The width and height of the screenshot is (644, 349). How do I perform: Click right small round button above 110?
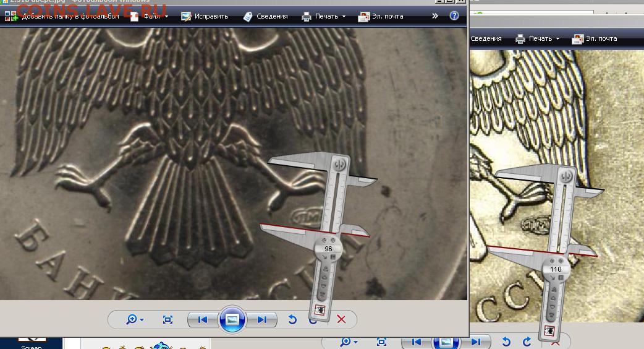561,261
